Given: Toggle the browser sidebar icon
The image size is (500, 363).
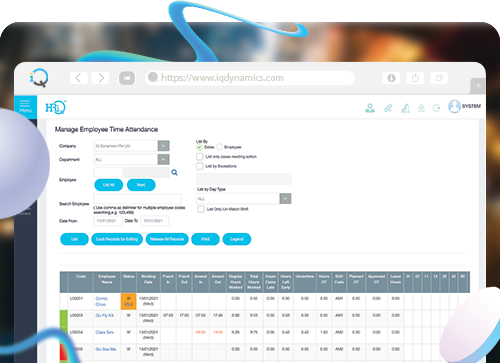Looking at the screenshot, I should 127,78.
